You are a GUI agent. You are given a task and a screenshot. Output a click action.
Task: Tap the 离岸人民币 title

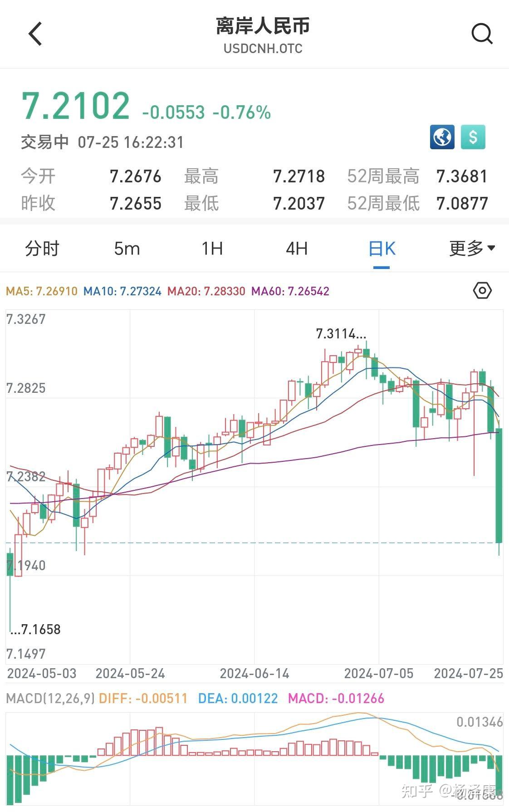point(263,26)
